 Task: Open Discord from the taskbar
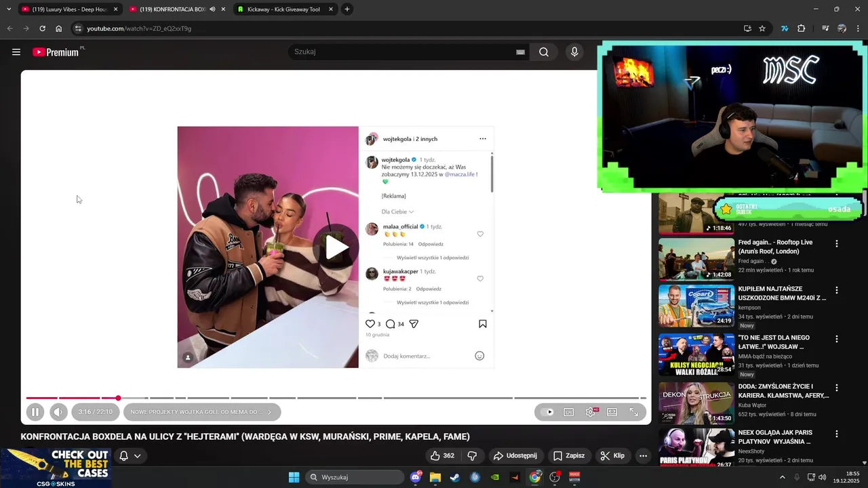pyautogui.click(x=416, y=477)
